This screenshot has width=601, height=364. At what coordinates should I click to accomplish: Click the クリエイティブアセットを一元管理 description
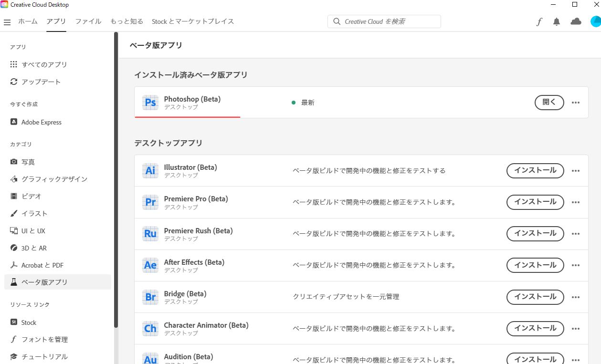[x=346, y=297]
